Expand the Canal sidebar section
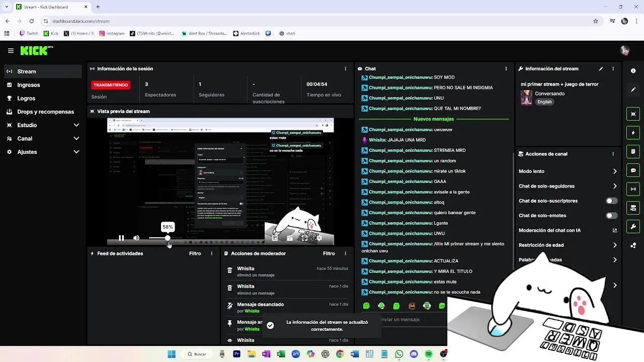Screen dimensions: 644x362 pos(76,139)
